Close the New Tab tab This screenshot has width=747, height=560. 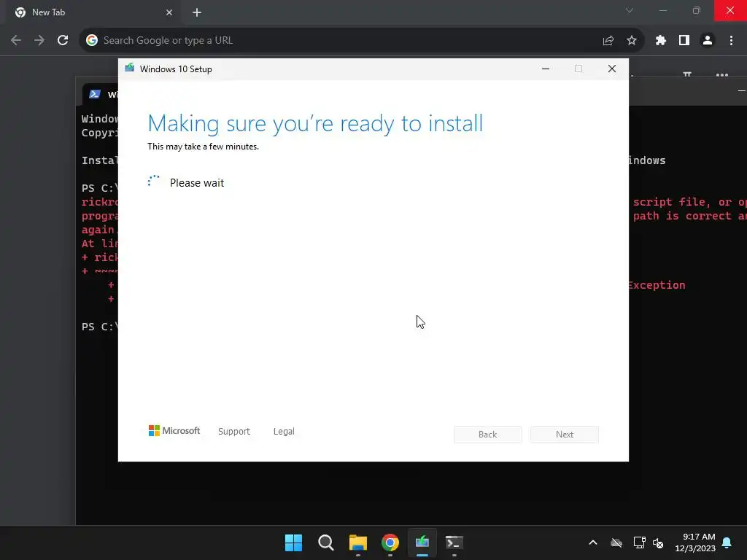coord(169,12)
